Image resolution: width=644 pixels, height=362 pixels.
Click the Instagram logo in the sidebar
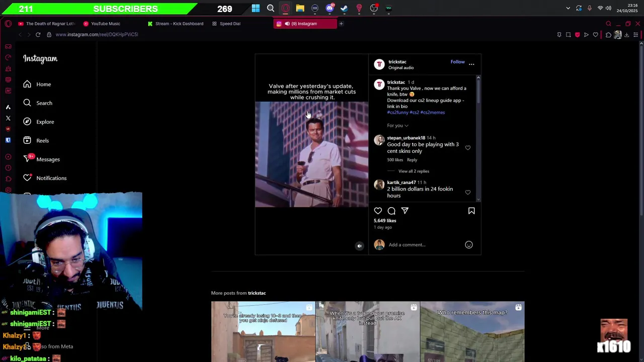pos(40,59)
